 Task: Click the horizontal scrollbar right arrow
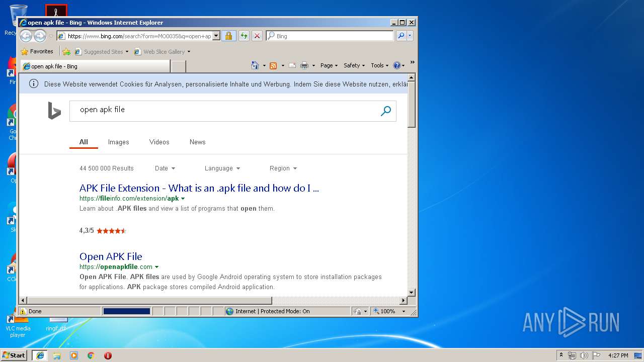[x=403, y=301]
